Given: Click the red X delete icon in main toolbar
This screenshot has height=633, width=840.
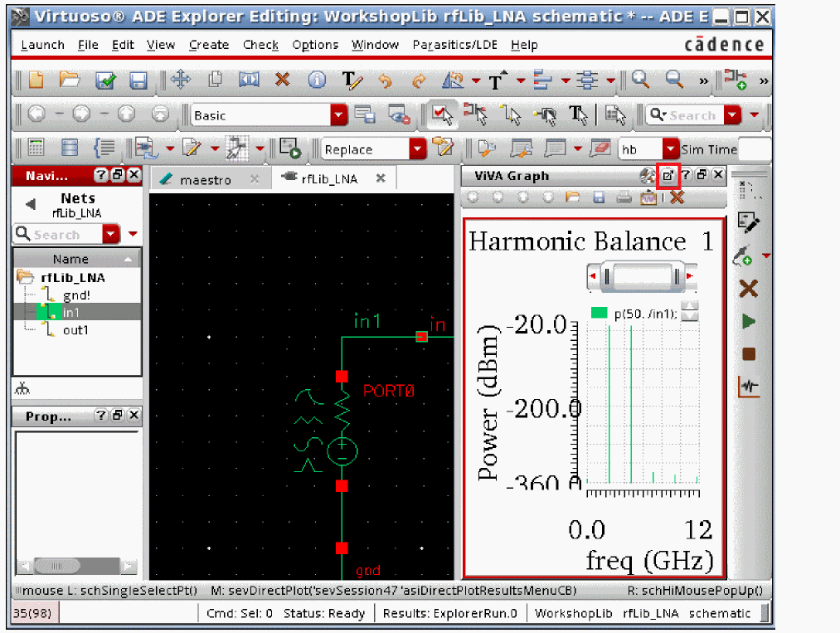Looking at the screenshot, I should pos(283,80).
